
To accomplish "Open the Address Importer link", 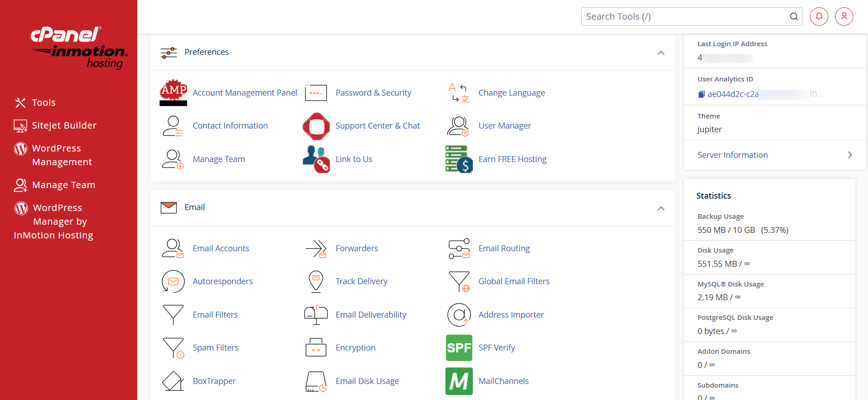I will pyautogui.click(x=511, y=315).
